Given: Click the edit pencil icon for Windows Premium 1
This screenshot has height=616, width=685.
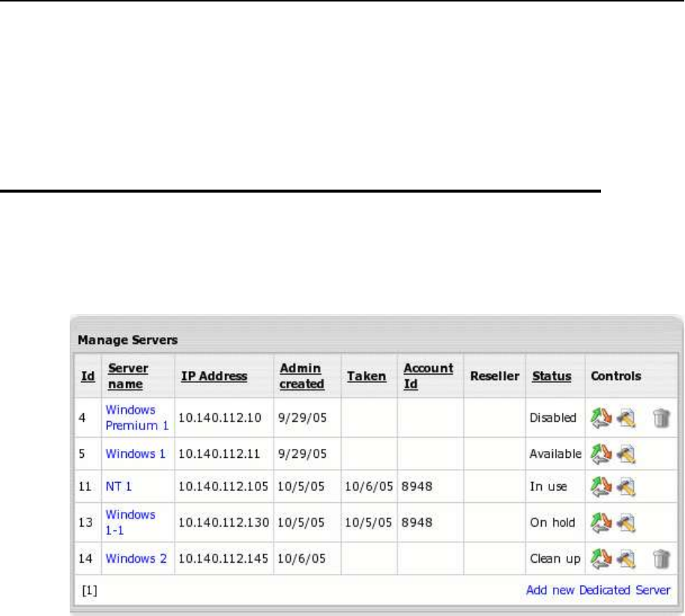Looking at the screenshot, I should click(x=626, y=418).
